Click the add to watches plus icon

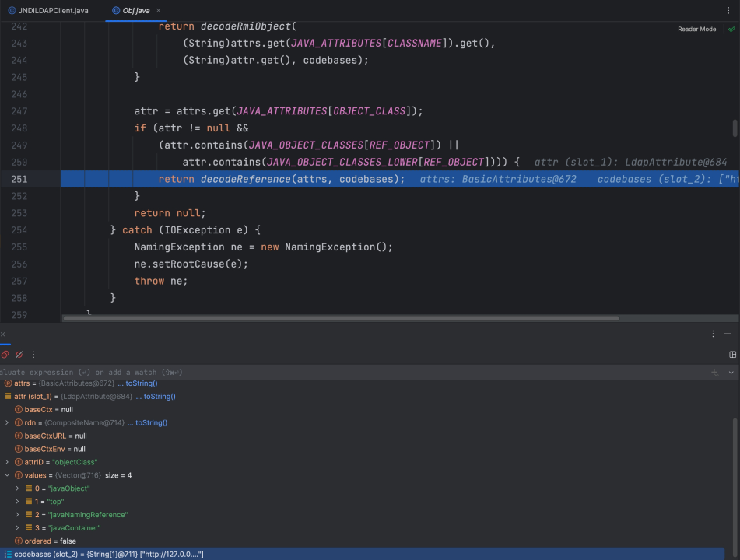pyautogui.click(x=715, y=373)
